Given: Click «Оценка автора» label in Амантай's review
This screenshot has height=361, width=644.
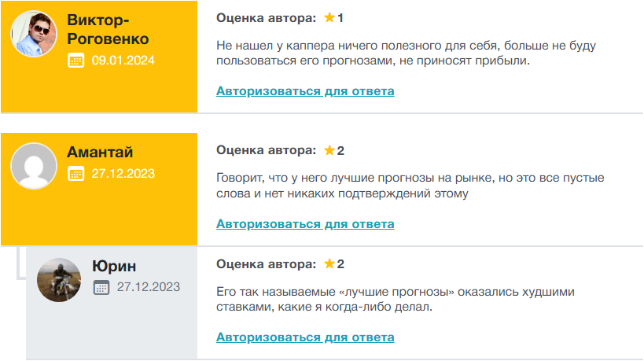Looking at the screenshot, I should click(x=267, y=150).
